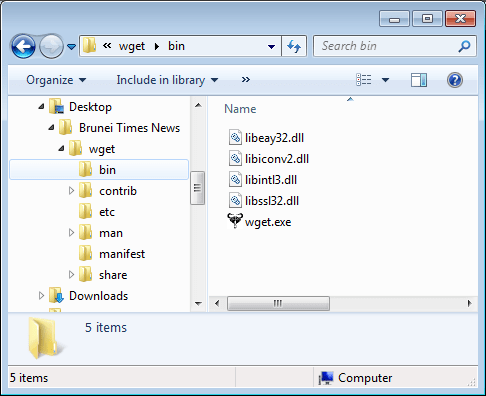The image size is (486, 396).
Task: Maximize the Explorer window
Action: click(427, 19)
